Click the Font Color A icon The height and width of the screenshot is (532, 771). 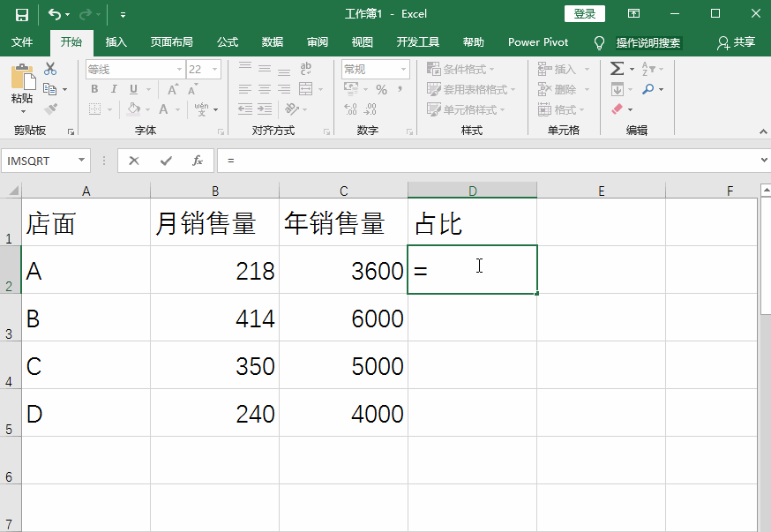point(164,109)
